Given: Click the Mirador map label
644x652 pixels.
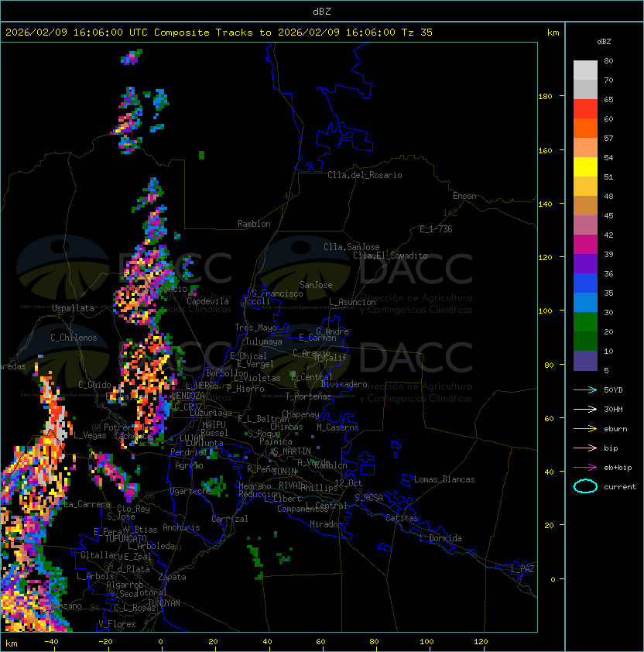Looking at the screenshot, I should click(x=326, y=524).
